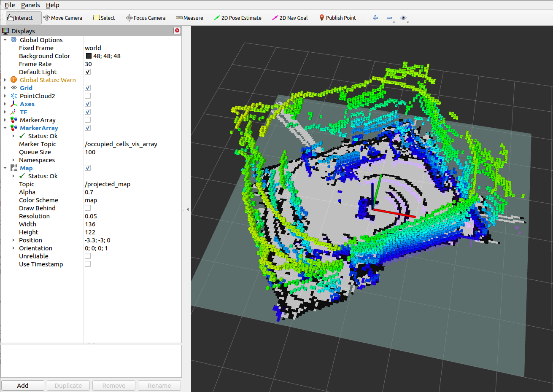
Task: Click the Focus Camera tool
Action: coord(146,18)
